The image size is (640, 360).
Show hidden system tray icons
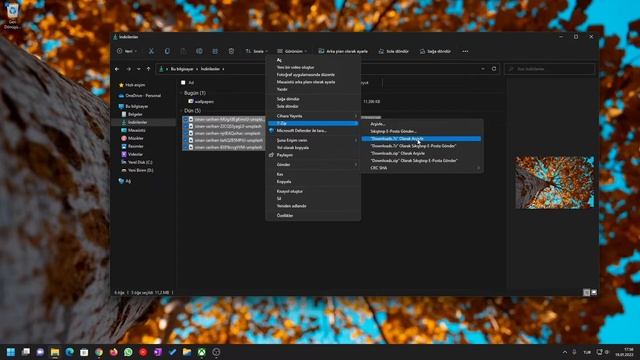(x=565, y=352)
